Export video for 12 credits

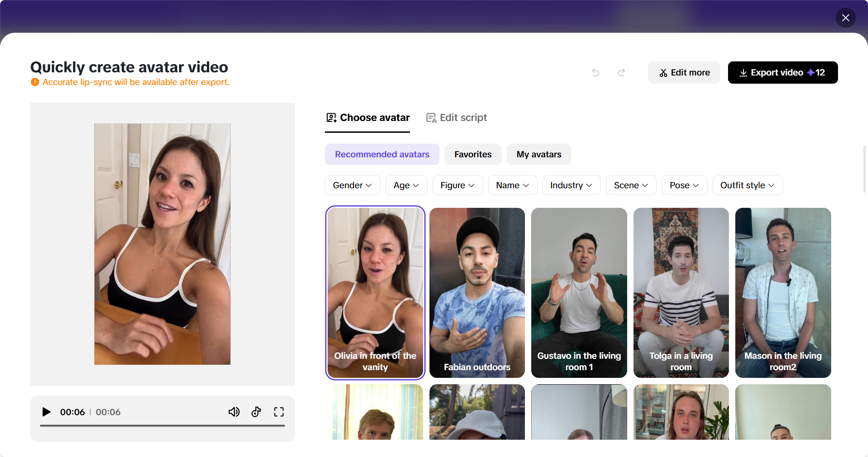click(783, 73)
